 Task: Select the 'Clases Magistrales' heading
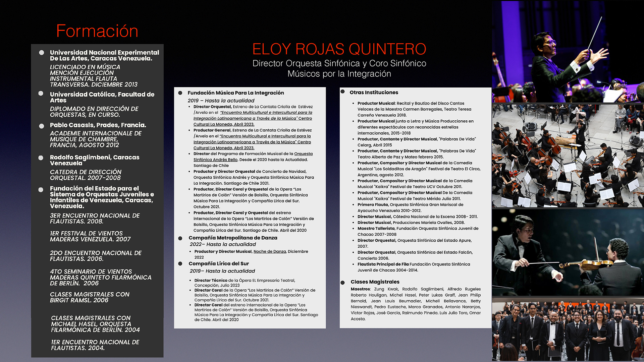375,282
